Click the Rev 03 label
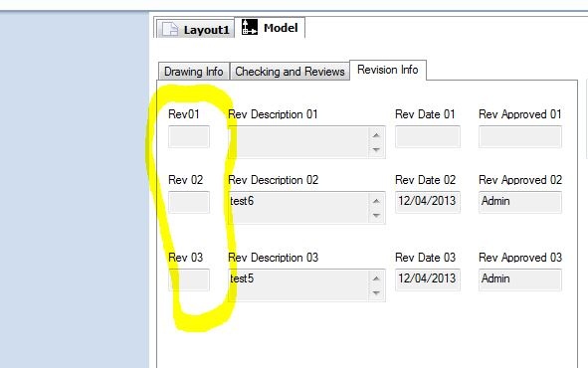This screenshot has width=588, height=368. [186, 258]
